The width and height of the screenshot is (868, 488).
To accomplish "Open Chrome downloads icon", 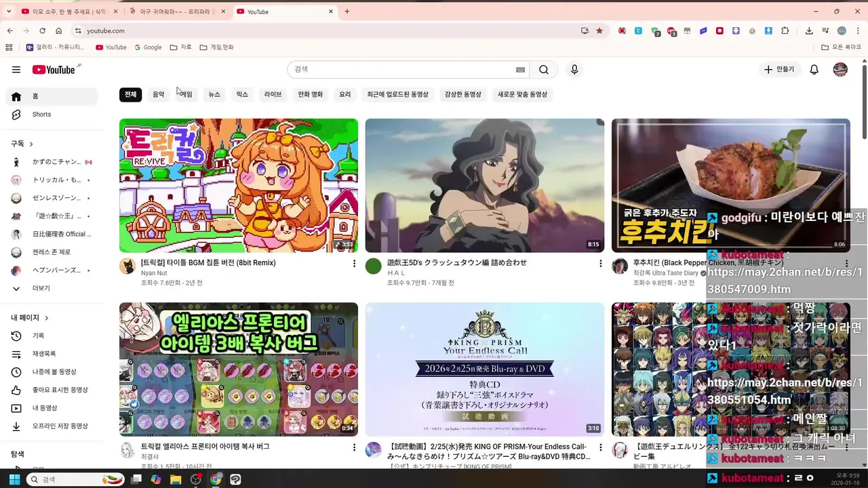I will (809, 30).
